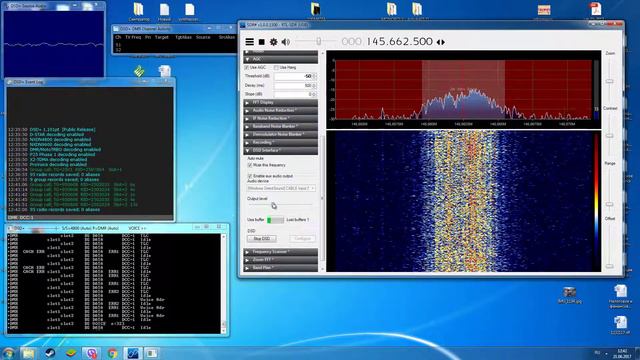The width and height of the screenshot is (640, 360).
Task: Expand the Baseband Noise Blanker panel
Action: (280, 126)
